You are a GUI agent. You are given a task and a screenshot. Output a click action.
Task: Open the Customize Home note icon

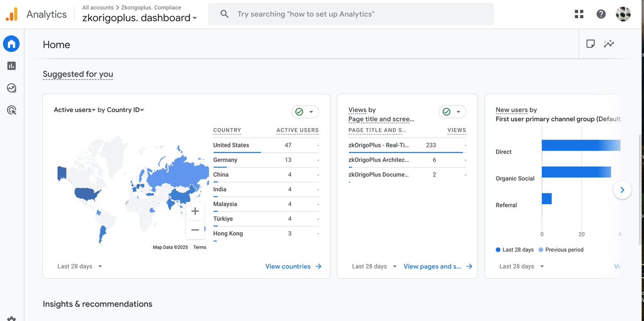click(x=590, y=44)
